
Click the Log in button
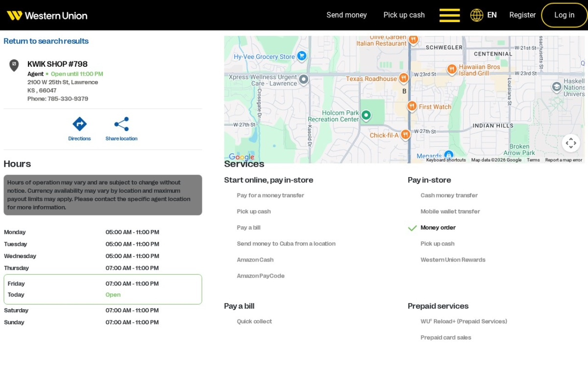click(564, 15)
